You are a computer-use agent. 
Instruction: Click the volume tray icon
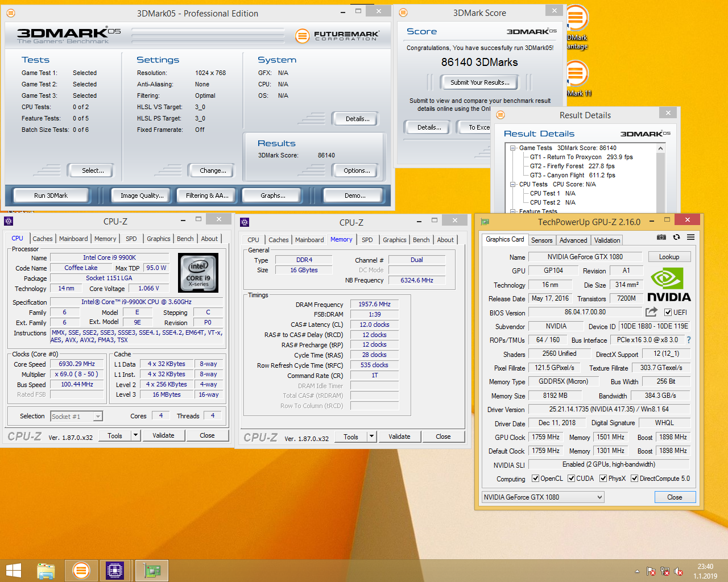tap(678, 571)
